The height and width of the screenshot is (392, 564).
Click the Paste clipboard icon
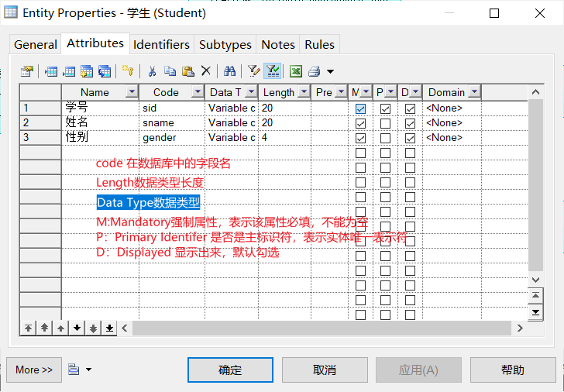tap(187, 71)
